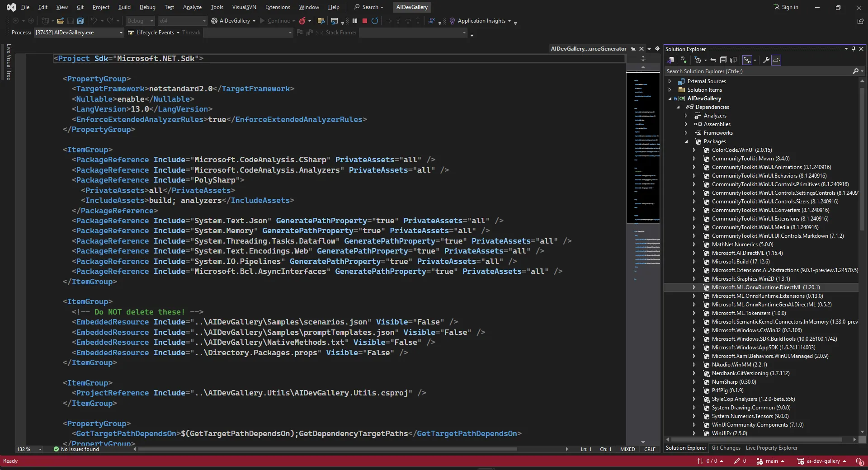The width and height of the screenshot is (868, 470).
Task: Restart the debugger with the circular arrow icon
Action: 375,21
